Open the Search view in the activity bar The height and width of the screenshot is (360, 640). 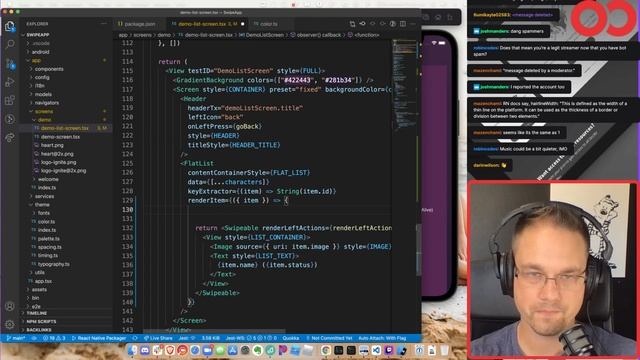click(x=9, y=44)
